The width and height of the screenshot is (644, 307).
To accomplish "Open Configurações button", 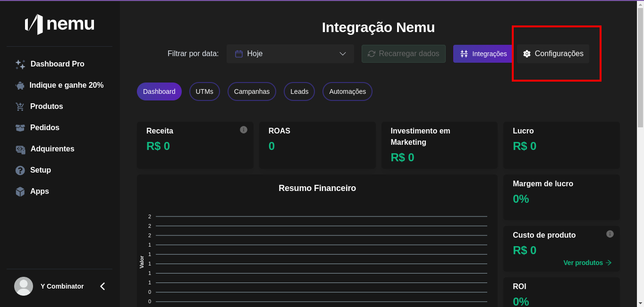I will [x=553, y=54].
